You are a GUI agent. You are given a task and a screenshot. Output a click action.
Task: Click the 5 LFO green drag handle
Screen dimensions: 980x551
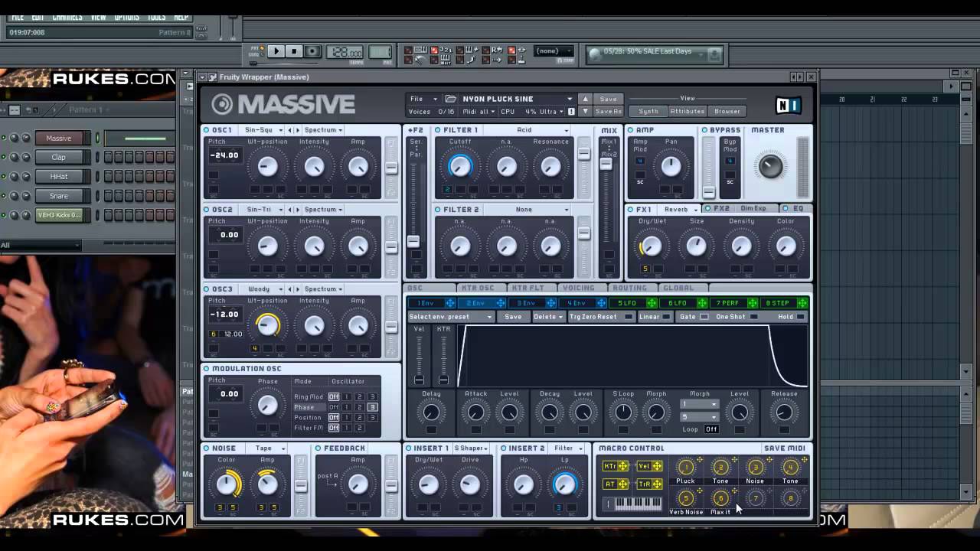pyautogui.click(x=652, y=304)
